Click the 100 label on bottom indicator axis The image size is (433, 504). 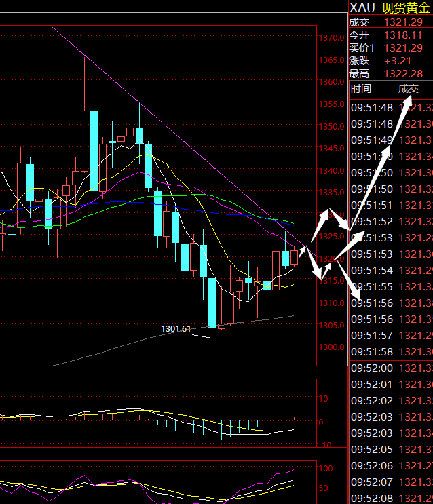click(325, 469)
